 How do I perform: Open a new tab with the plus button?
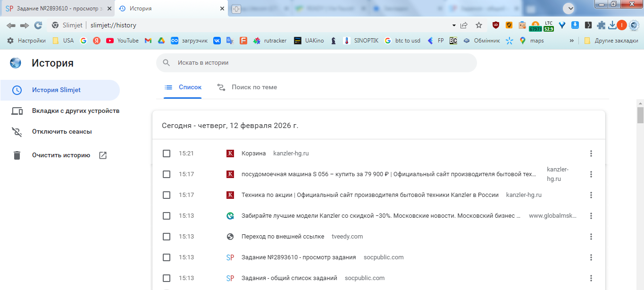click(x=236, y=9)
